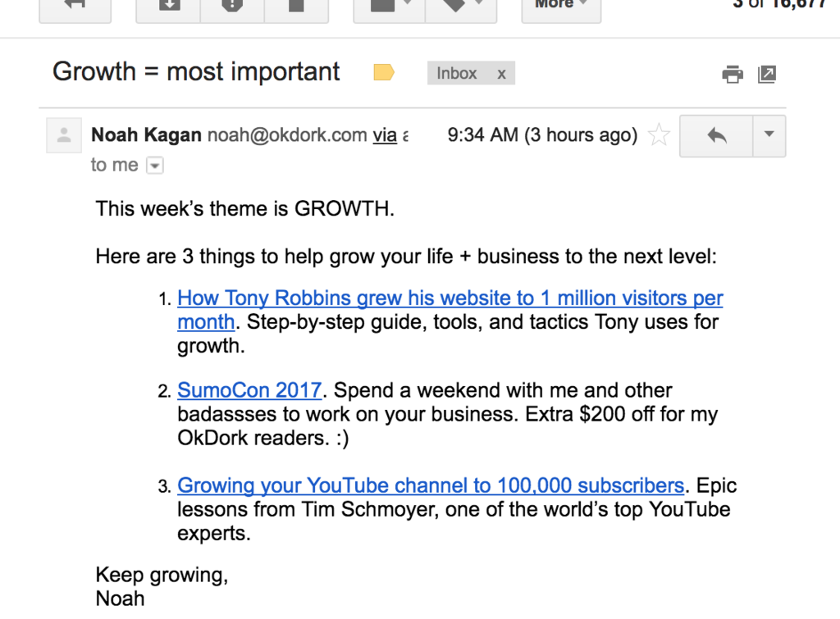
Task: Remove the Inbox label via its x
Action: click(x=501, y=73)
